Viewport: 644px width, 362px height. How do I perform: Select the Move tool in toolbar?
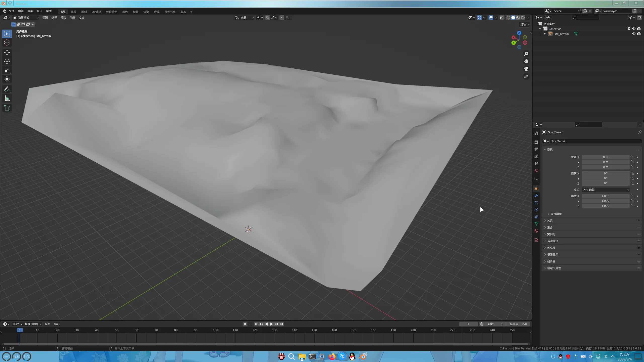(7, 52)
